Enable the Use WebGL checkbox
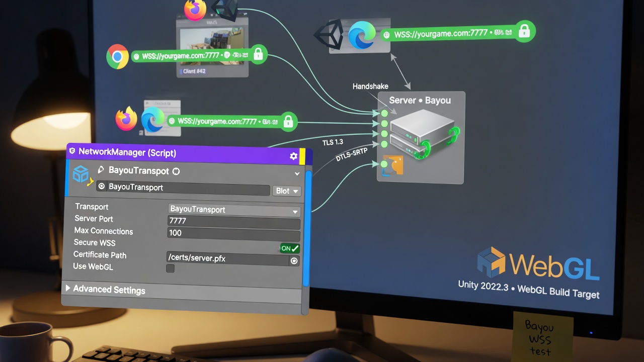644x362 pixels. tap(171, 268)
